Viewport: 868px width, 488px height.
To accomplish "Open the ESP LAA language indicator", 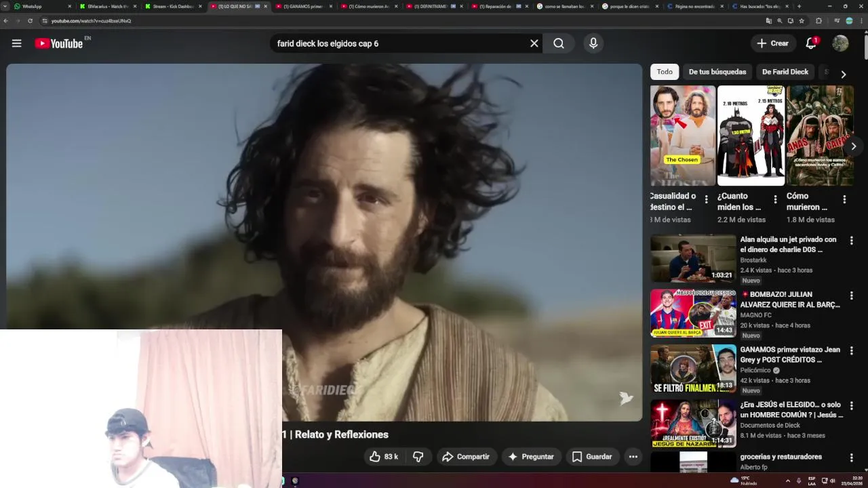I will coord(812,481).
